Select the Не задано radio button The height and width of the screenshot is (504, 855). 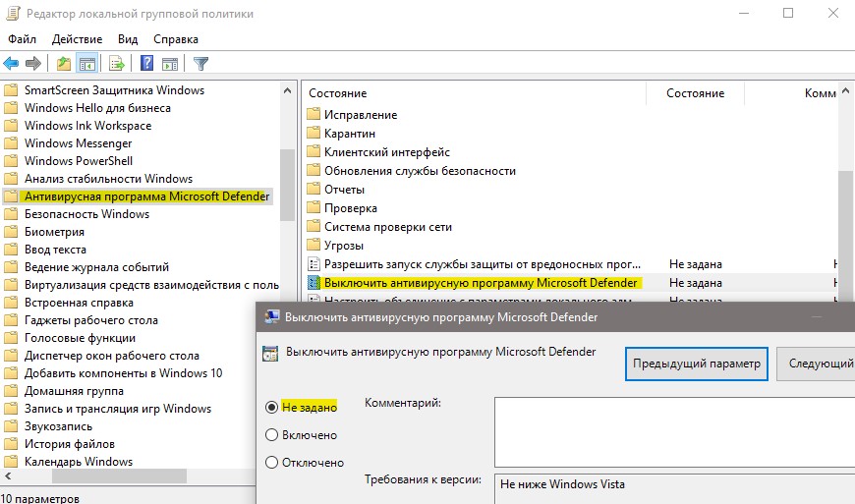coord(271,407)
